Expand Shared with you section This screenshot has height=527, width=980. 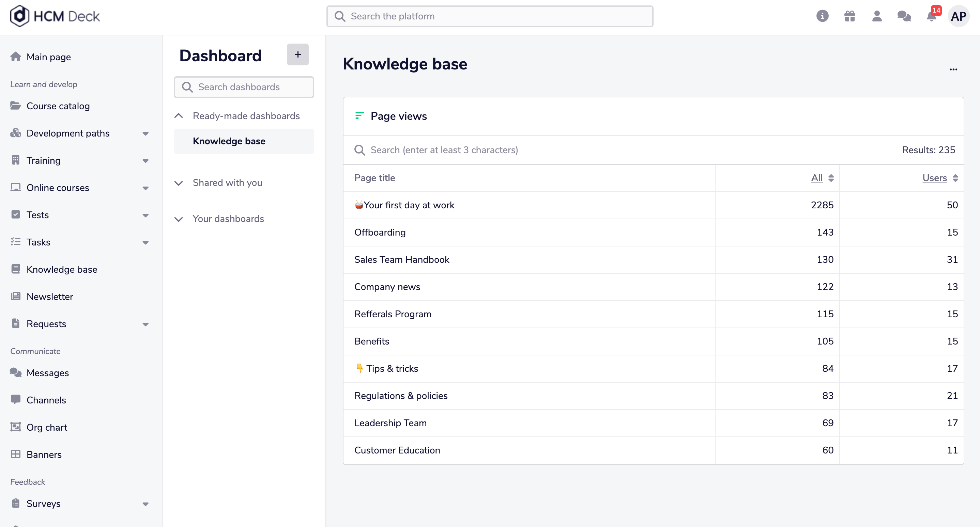[179, 183]
